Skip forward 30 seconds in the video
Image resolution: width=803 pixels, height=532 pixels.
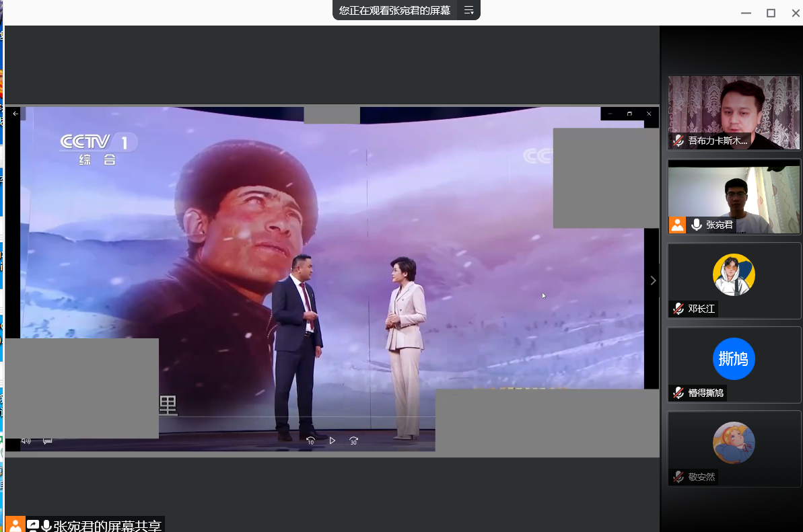[x=353, y=441]
